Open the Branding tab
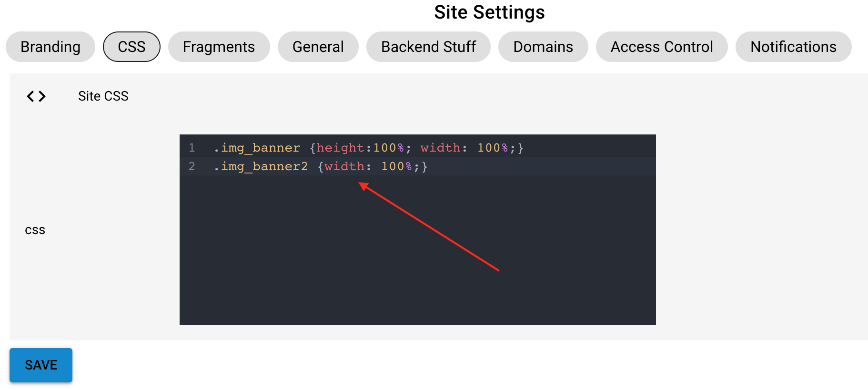The height and width of the screenshot is (390, 868). tap(50, 47)
